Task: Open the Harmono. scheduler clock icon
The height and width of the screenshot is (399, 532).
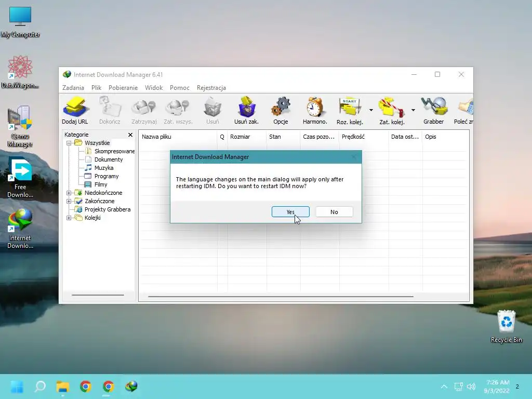Action: tap(315, 110)
